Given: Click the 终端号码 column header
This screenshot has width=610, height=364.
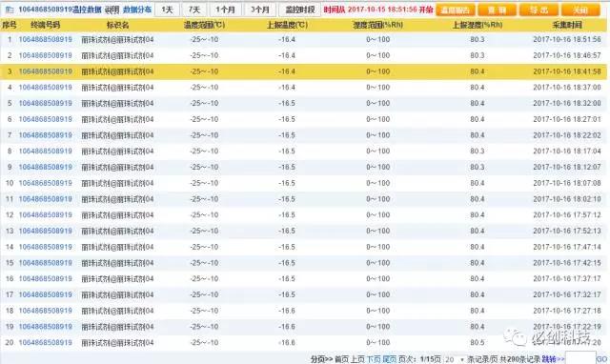Looking at the screenshot, I should point(45,26).
